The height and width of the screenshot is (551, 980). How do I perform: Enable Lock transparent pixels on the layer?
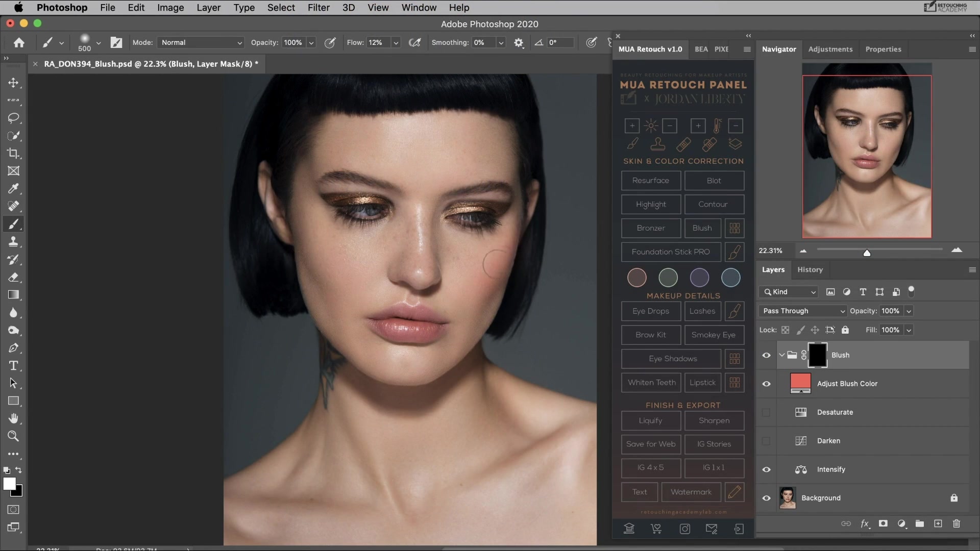(x=785, y=330)
